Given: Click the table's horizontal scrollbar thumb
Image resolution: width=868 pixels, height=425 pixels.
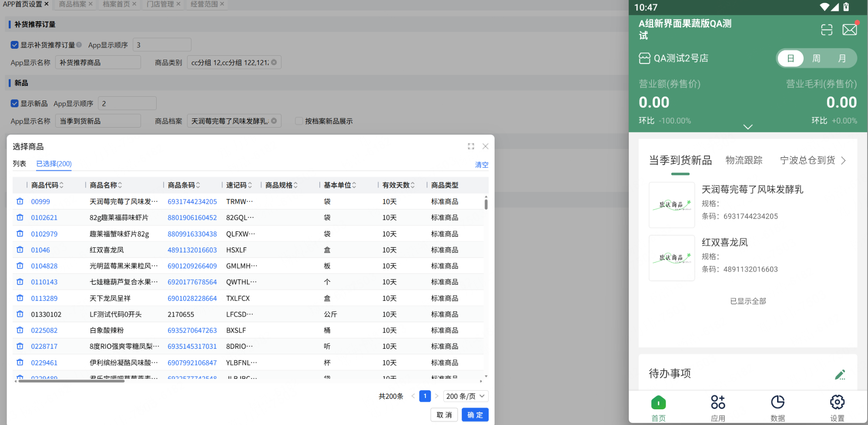Looking at the screenshot, I should 71,381.
